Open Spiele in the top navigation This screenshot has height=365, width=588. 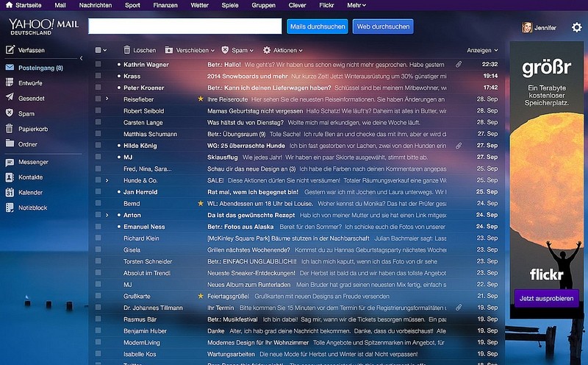230,5
